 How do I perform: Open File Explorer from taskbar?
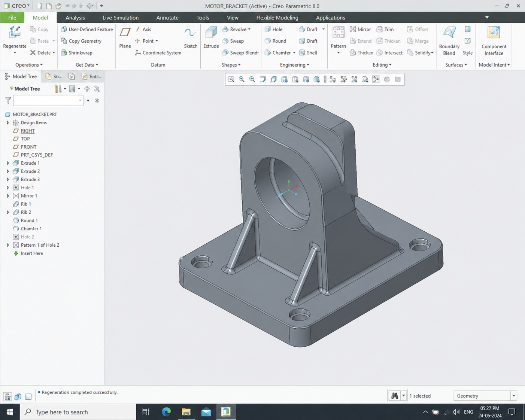click(186, 412)
